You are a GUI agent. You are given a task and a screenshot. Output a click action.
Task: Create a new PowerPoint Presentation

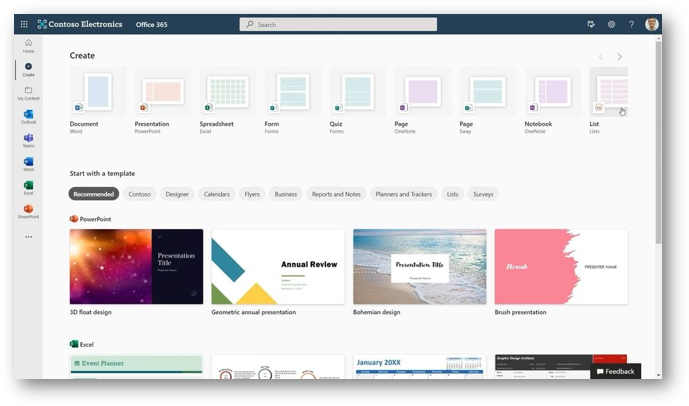point(163,101)
